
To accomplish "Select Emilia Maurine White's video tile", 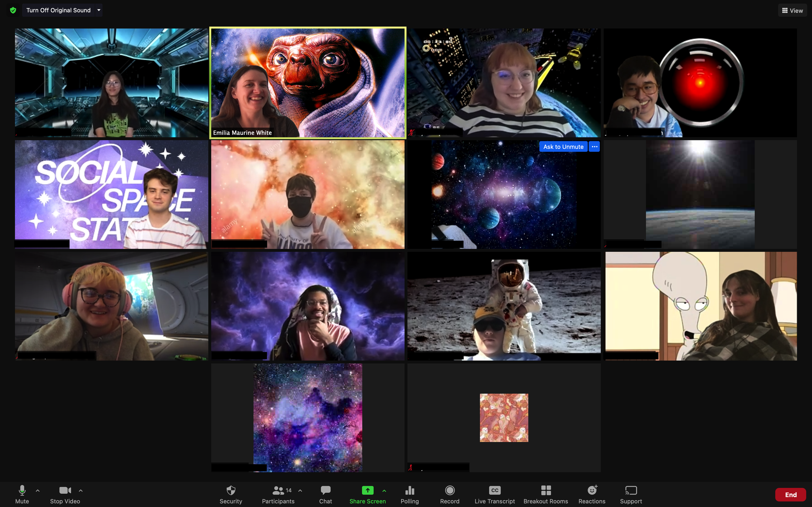I will click(x=308, y=82).
